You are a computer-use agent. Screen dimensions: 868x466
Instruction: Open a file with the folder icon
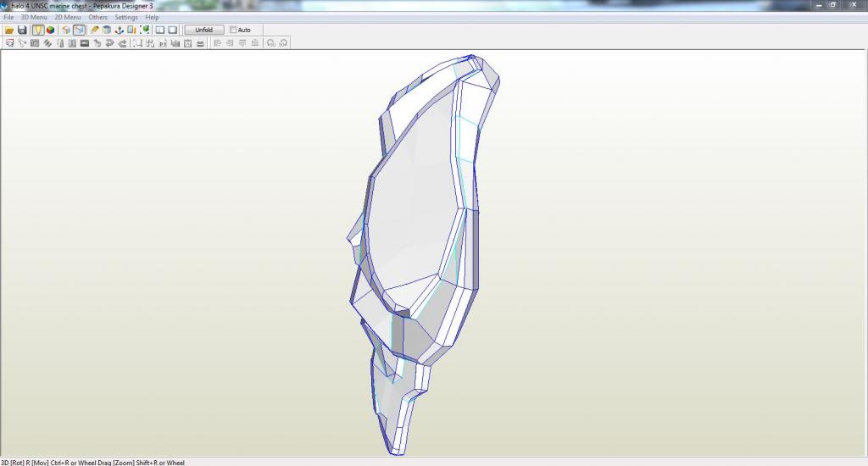coord(9,30)
